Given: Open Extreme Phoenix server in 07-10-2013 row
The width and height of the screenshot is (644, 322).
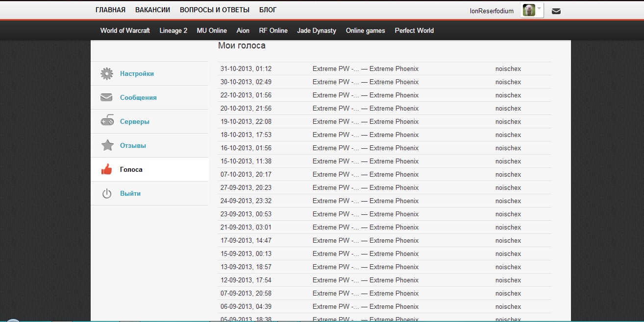Looking at the screenshot, I should [366, 175].
